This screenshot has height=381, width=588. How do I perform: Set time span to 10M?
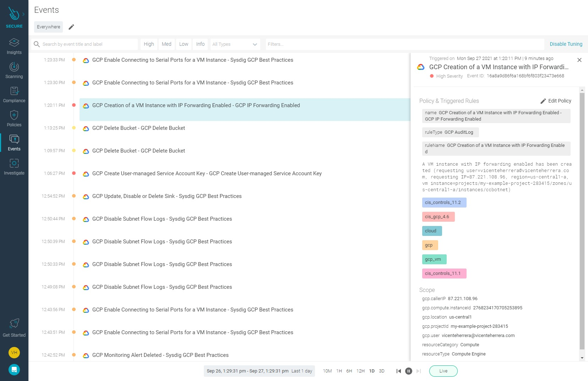pos(327,371)
